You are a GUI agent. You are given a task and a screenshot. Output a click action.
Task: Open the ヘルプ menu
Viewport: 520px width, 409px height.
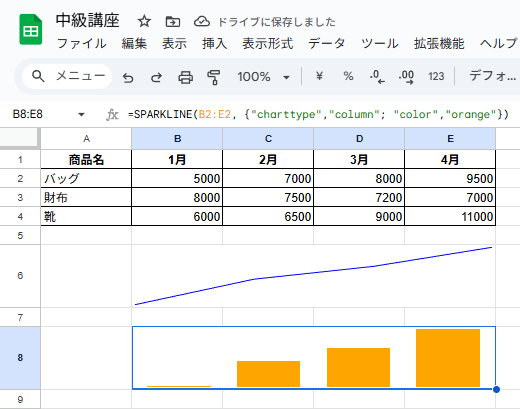[499, 43]
